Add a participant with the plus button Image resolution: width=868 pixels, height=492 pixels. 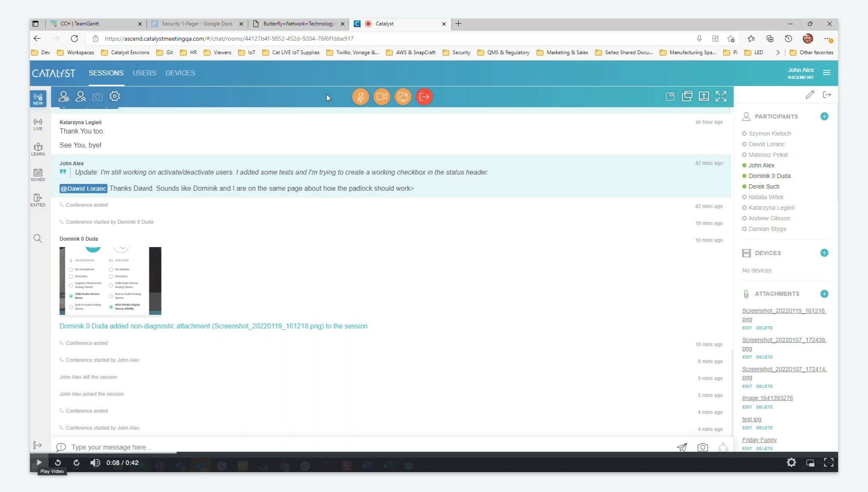(x=824, y=117)
